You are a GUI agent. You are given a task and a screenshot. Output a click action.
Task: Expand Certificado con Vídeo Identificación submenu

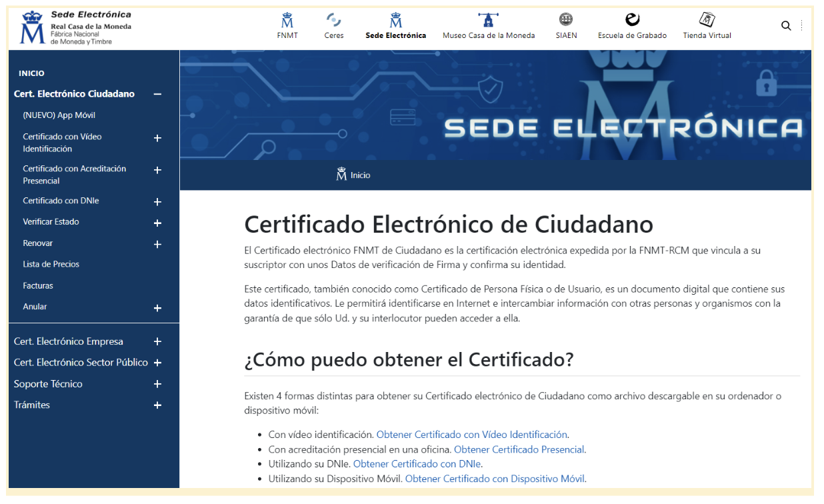click(157, 138)
